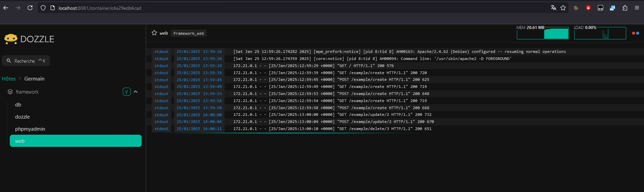The image size is (644, 192).
Task: Click the Dozzle logo
Action: [29, 39]
